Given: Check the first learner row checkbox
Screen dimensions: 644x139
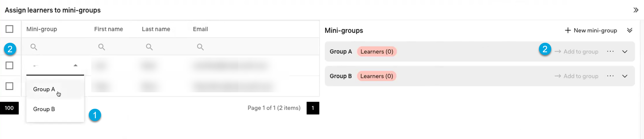Looking at the screenshot, I should 9,65.
